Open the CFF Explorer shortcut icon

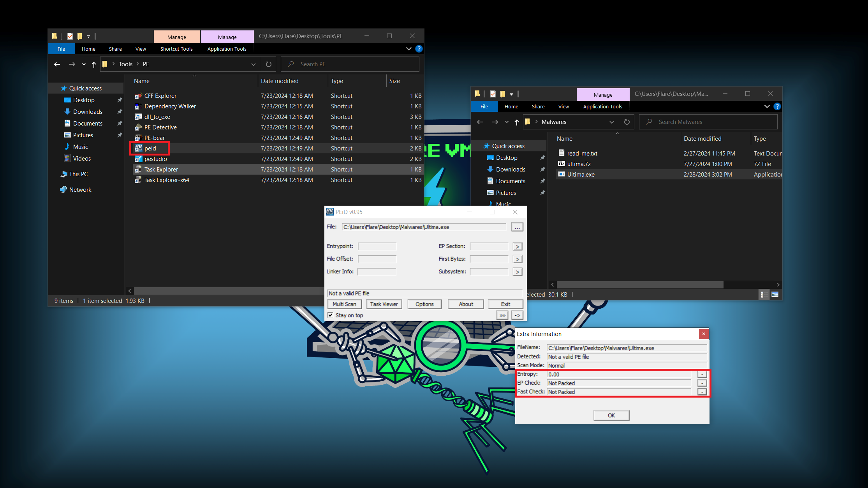point(138,96)
